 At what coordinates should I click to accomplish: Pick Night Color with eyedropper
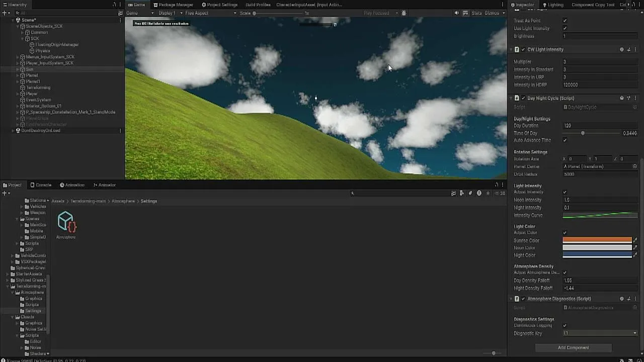(635, 255)
